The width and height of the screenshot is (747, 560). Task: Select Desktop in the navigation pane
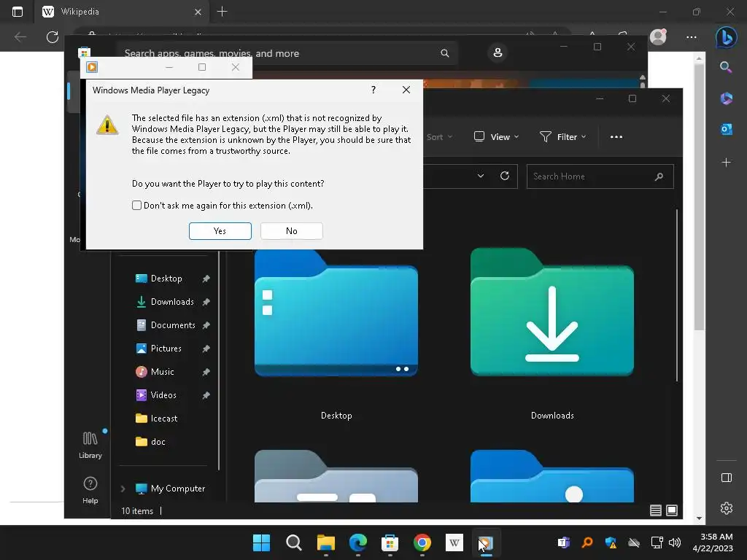tap(166, 279)
